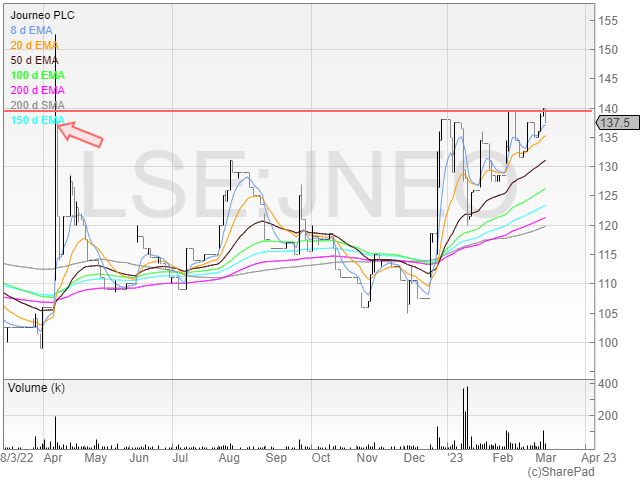Click the Feb month label on time axis
640x480 pixels.
pos(502,458)
